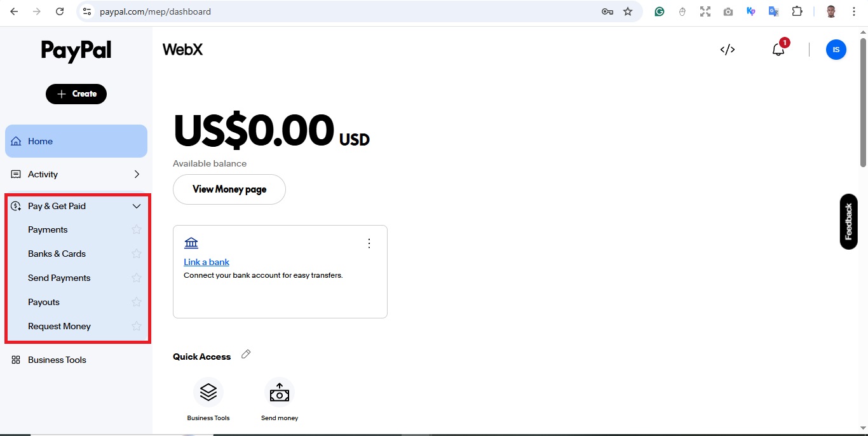Favorite Request Money with its star
The image size is (868, 436).
[136, 326]
